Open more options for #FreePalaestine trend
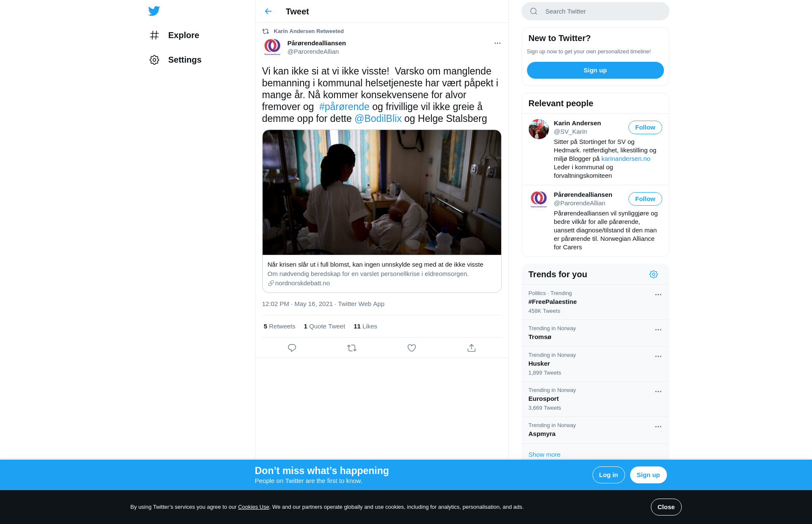The image size is (812, 524). click(x=658, y=295)
